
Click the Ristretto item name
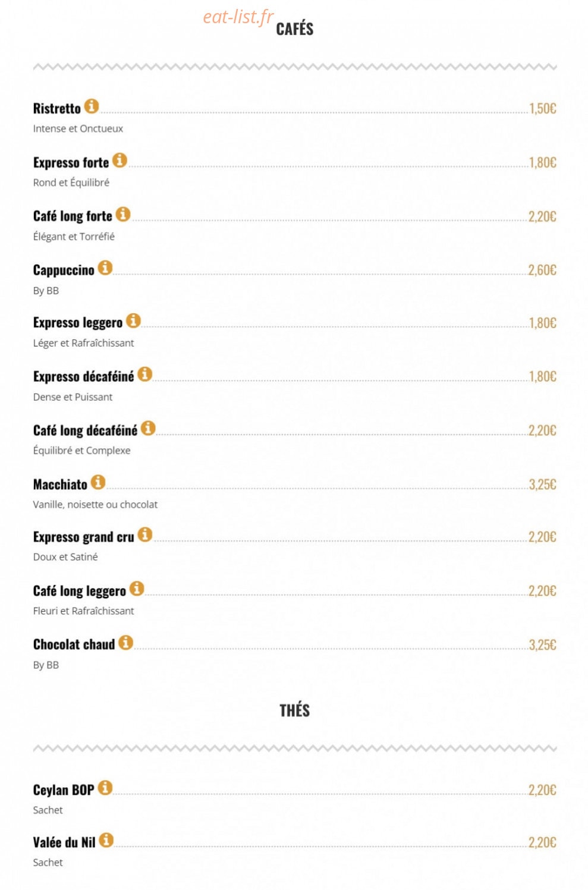point(57,109)
